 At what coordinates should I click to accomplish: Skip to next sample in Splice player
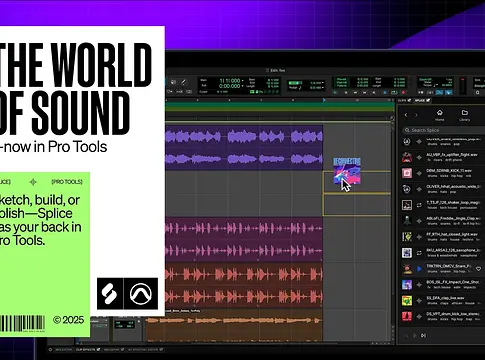point(423,335)
